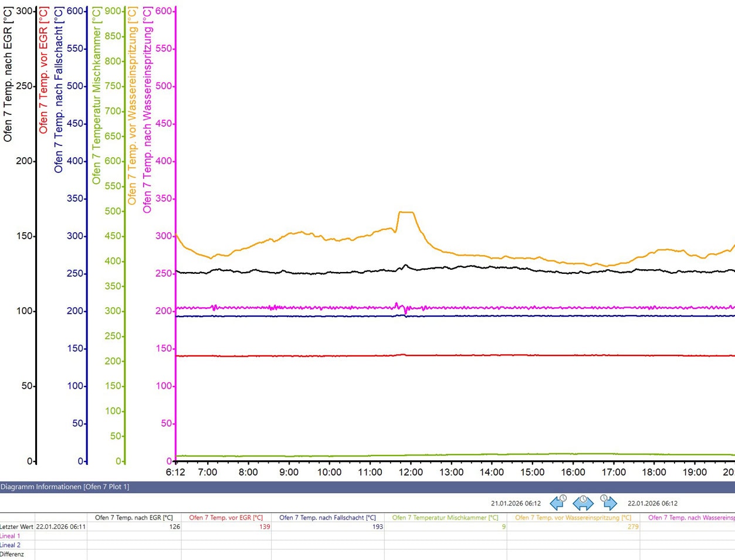
Task: Click the orange curve's peak near 12:00
Action: tap(406, 212)
